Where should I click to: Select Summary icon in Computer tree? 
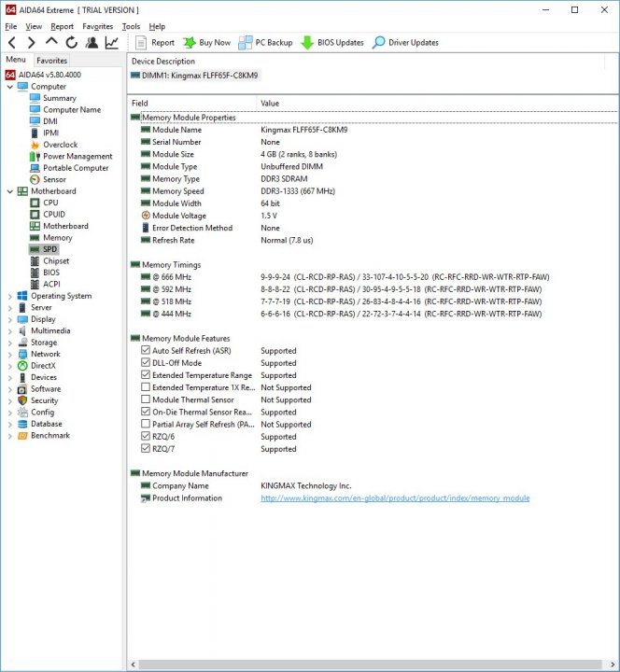[35, 98]
